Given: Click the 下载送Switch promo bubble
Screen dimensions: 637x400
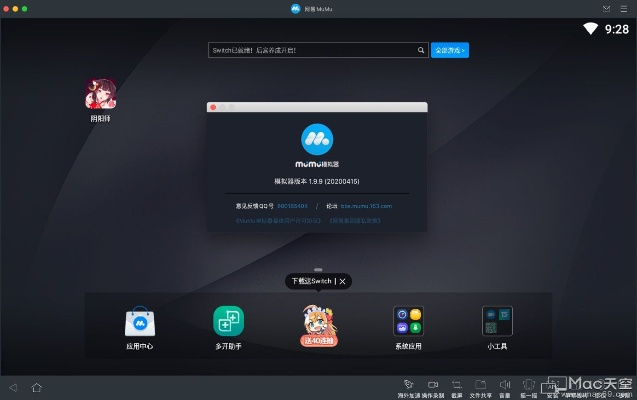Looking at the screenshot, I should click(312, 281).
